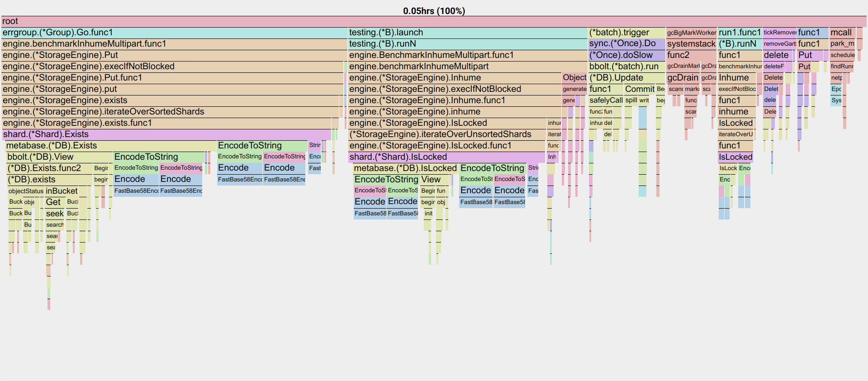
Task: Select the benchmarkInhur frame
Action: point(740,67)
